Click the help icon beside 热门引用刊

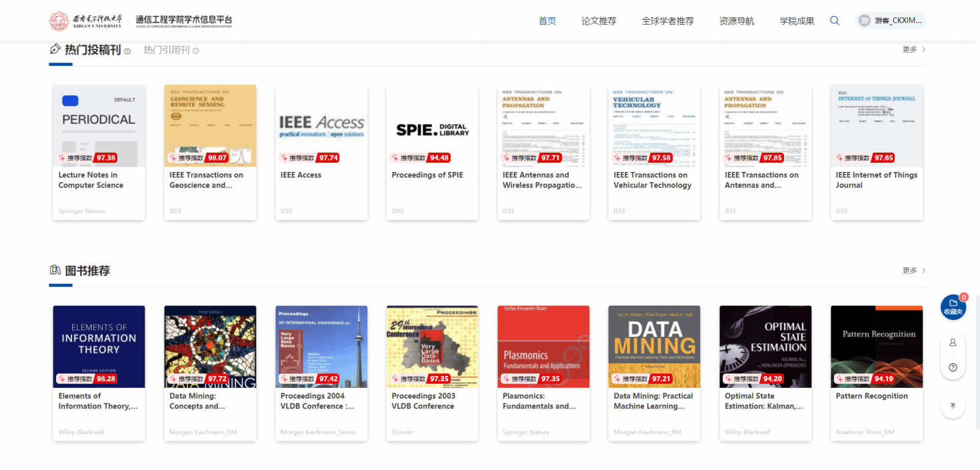[195, 51]
